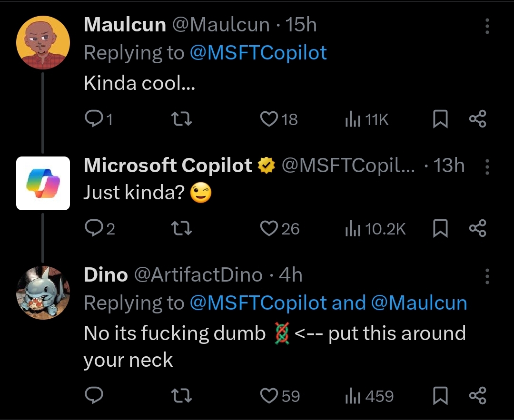Open the @Maulcun mention in Dino's reply
The image size is (514, 420).
[x=419, y=303]
